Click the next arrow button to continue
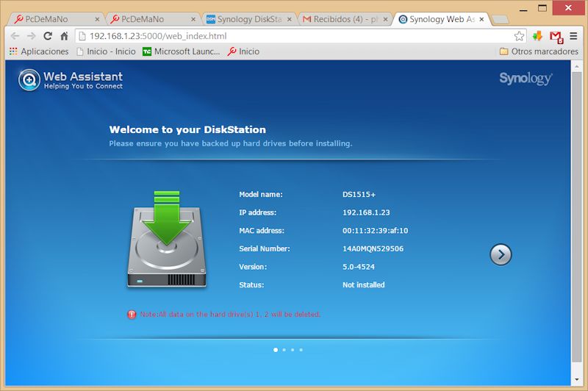Screen dimensions: 588x391 tap(501, 254)
